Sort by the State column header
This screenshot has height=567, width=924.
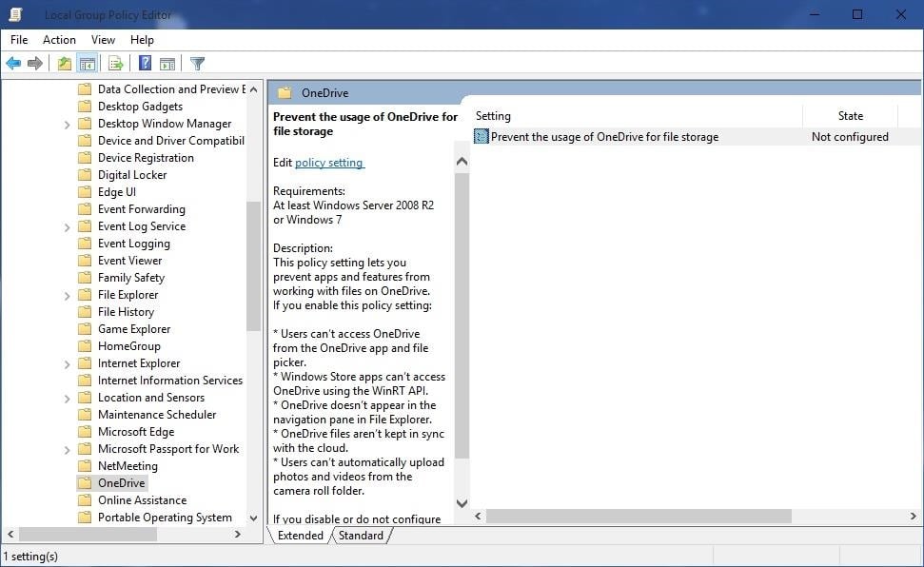[850, 116]
